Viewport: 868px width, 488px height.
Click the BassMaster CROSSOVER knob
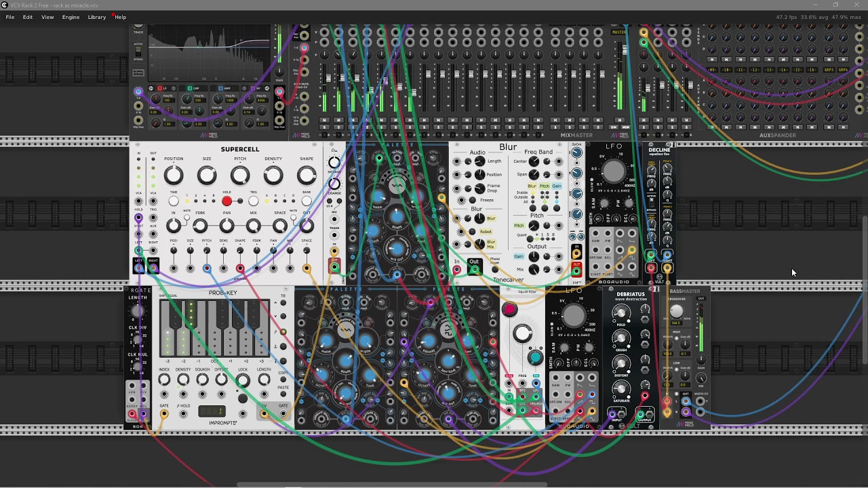pos(676,311)
